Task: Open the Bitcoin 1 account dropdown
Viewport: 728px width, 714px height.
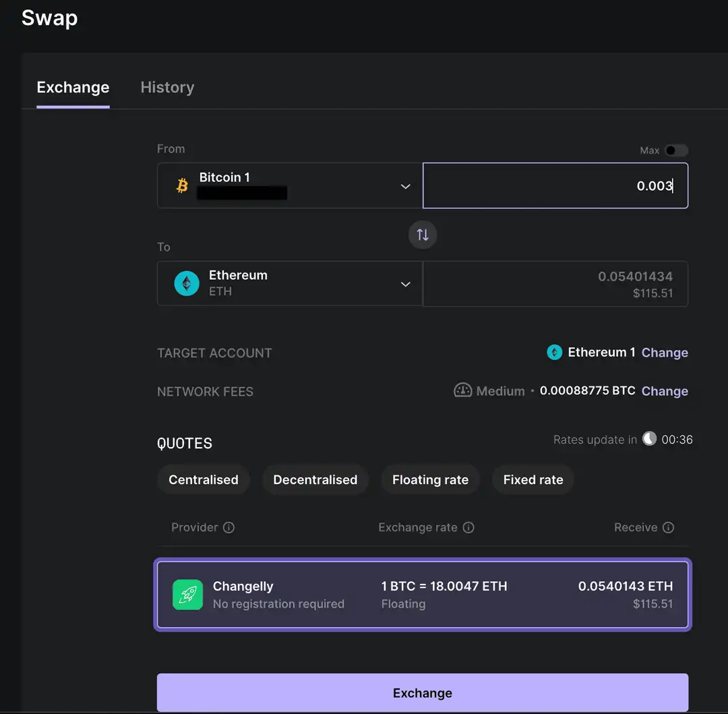Action: point(405,187)
